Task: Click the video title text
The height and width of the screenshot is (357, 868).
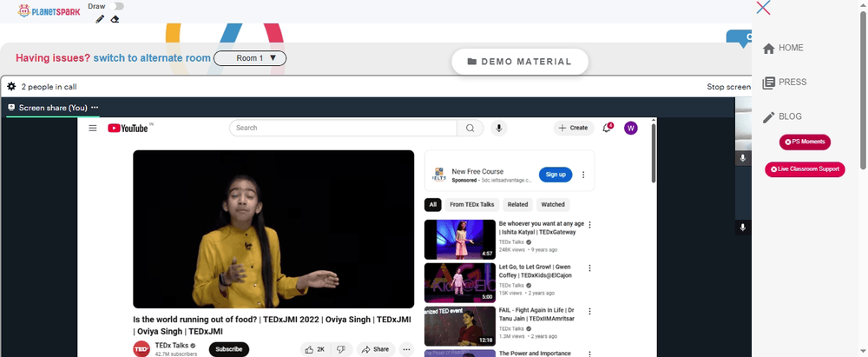Action: [272, 326]
